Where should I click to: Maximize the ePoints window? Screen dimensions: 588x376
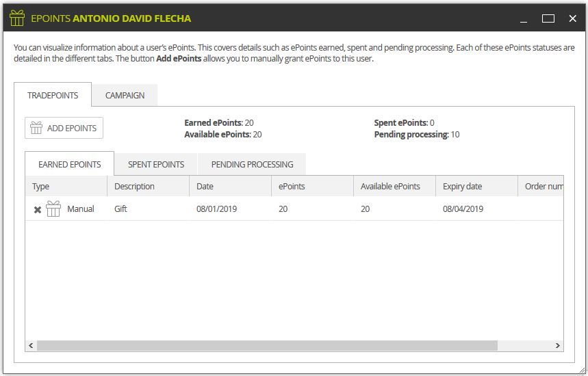(548, 18)
